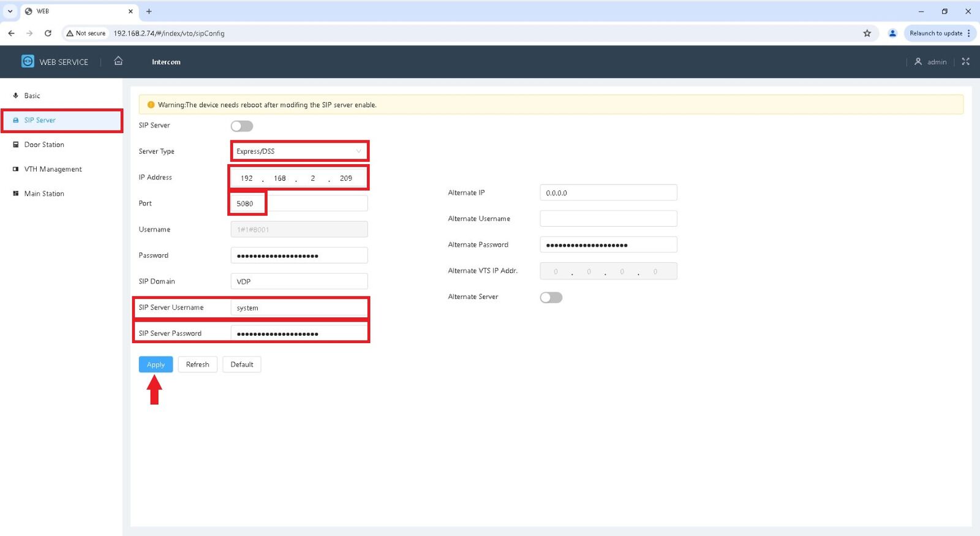The image size is (980, 536).
Task: Open the Basic sidebar section
Action: pos(32,96)
